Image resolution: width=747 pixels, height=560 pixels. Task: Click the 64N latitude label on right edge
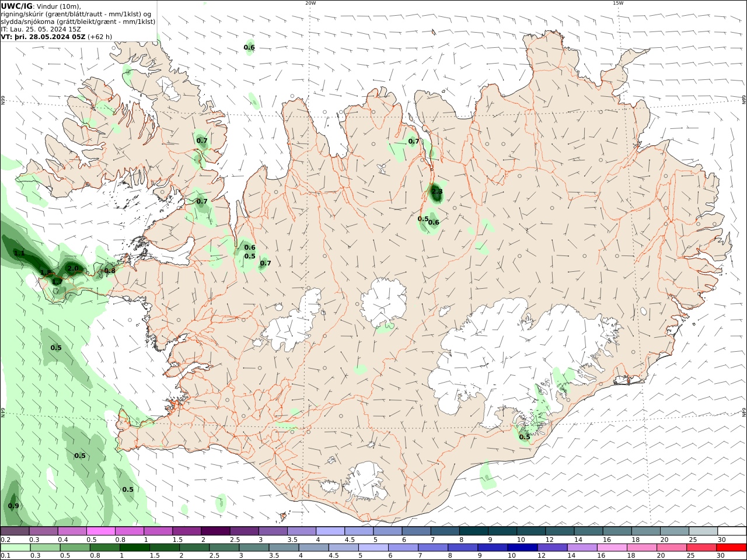[x=744, y=412]
